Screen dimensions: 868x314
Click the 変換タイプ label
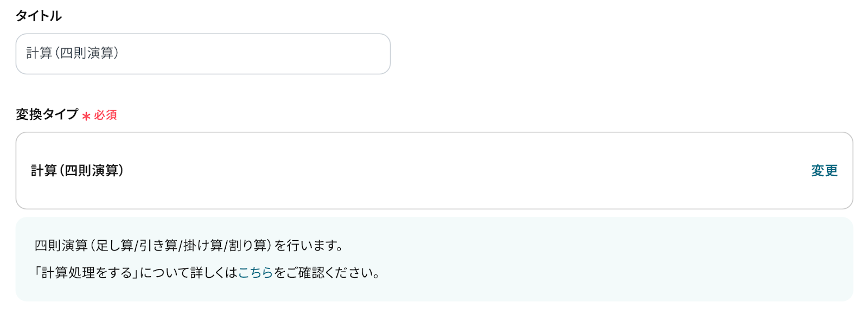click(47, 114)
